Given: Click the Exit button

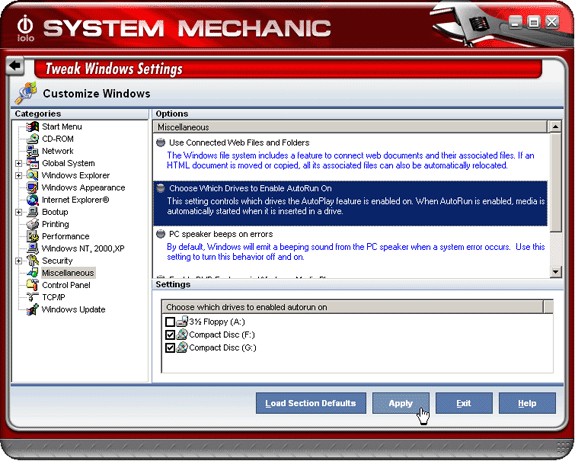Looking at the screenshot, I should 464,403.
